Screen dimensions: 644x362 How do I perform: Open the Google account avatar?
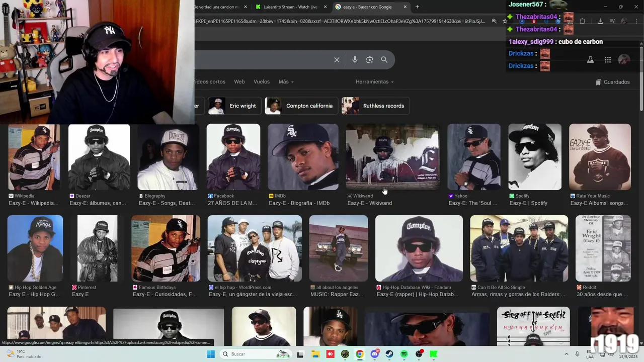pyautogui.click(x=624, y=60)
